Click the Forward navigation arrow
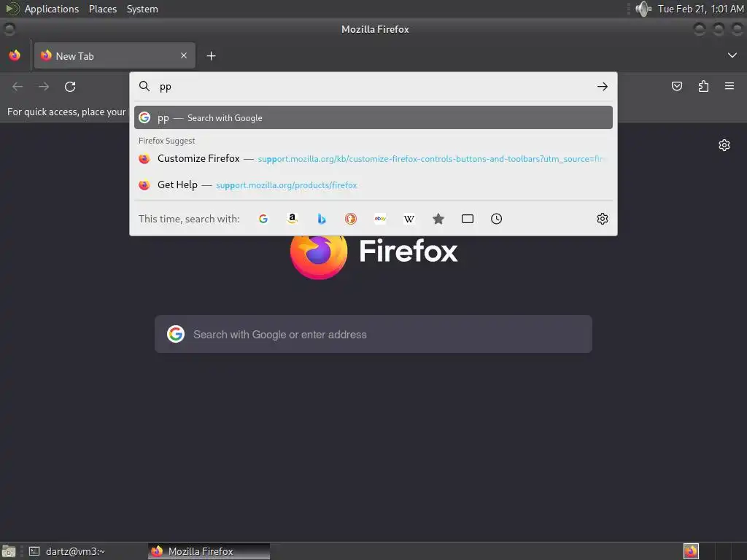 coord(44,87)
